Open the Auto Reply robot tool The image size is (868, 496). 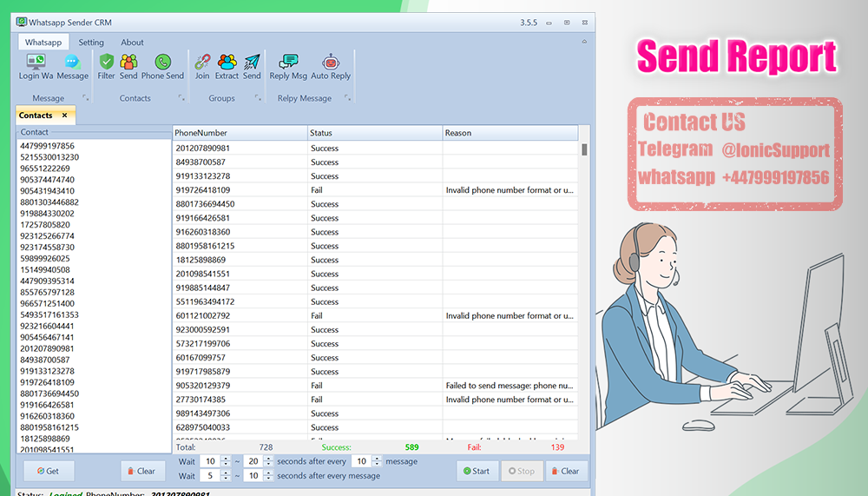tap(331, 67)
